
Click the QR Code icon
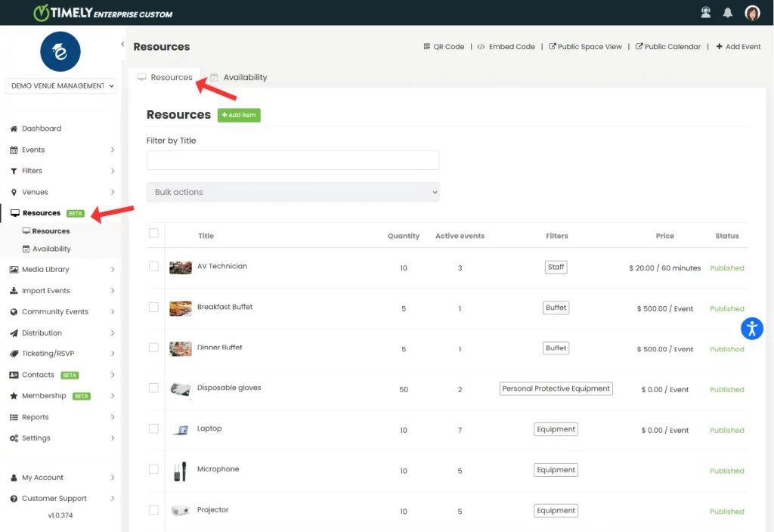[x=426, y=46]
